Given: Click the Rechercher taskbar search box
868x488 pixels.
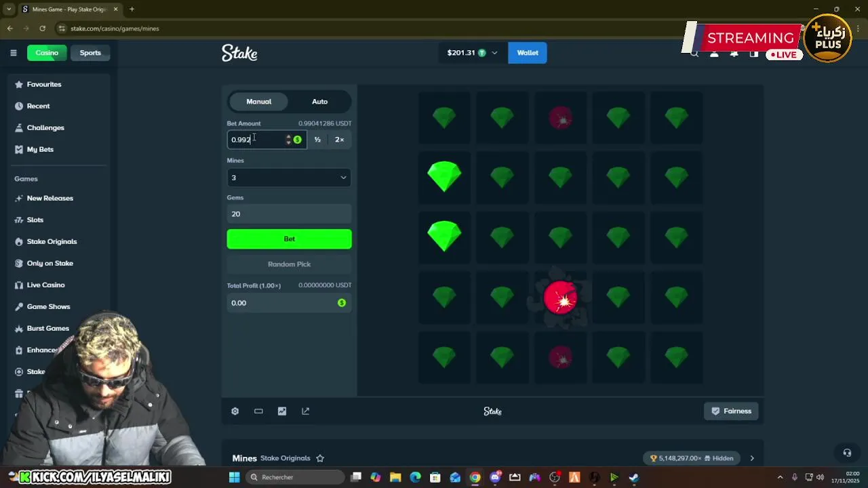Looking at the screenshot, I should coord(294,477).
